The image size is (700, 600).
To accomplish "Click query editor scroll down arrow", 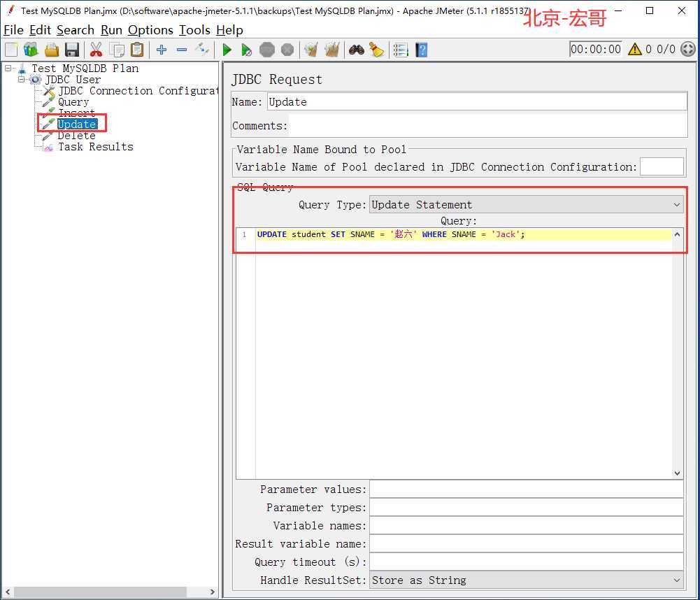I will (x=677, y=473).
